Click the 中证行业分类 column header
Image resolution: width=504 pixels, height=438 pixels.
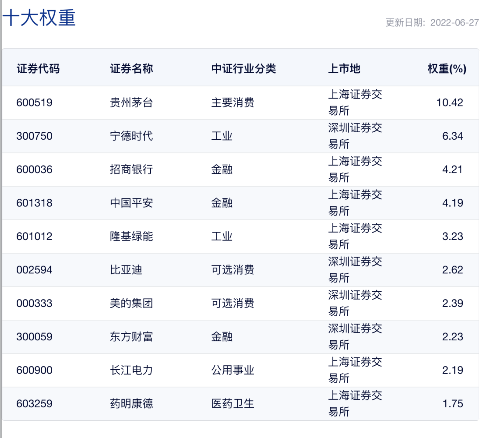click(244, 68)
